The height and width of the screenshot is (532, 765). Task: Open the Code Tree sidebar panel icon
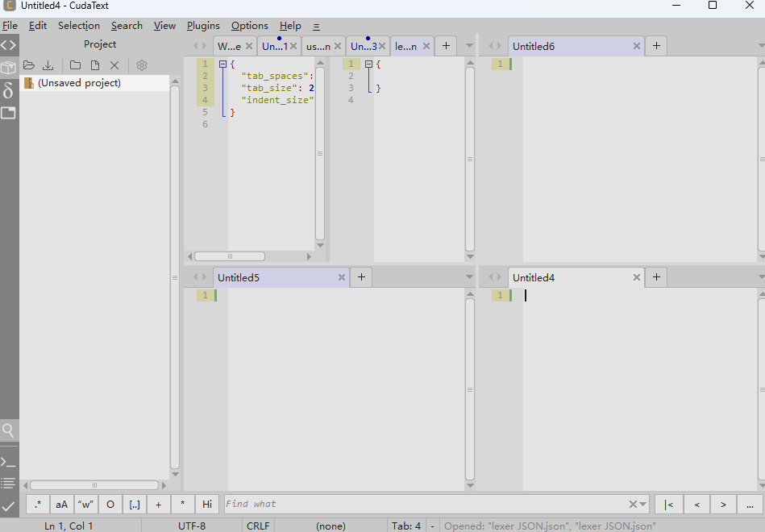pos(8,45)
